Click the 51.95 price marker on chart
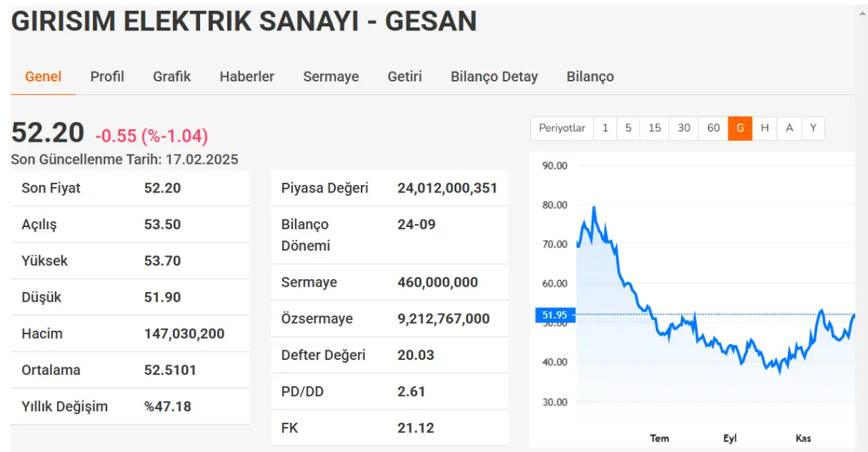 pos(555,315)
